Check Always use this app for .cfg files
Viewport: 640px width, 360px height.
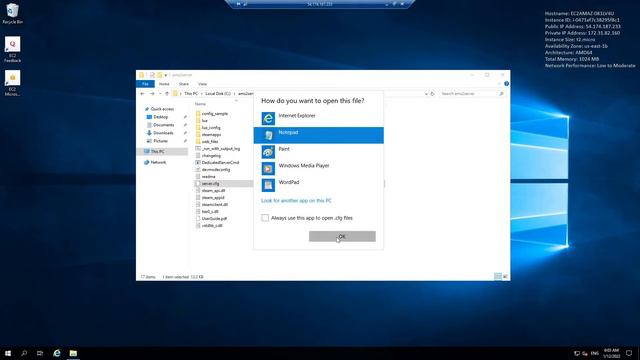coord(265,218)
